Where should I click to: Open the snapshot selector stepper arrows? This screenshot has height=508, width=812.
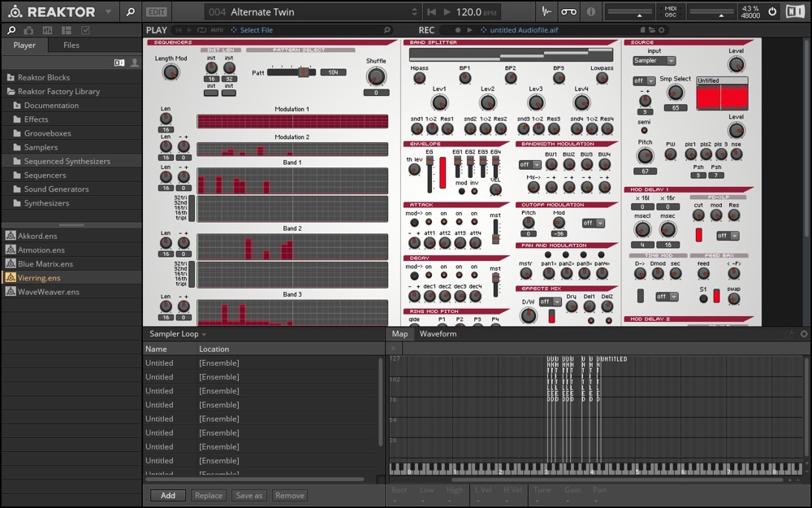414,11
